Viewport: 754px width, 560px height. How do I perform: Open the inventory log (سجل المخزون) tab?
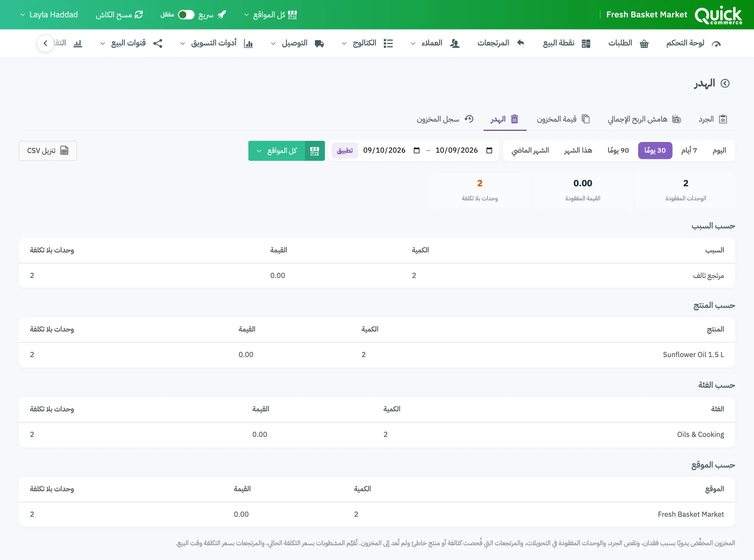pyautogui.click(x=445, y=119)
